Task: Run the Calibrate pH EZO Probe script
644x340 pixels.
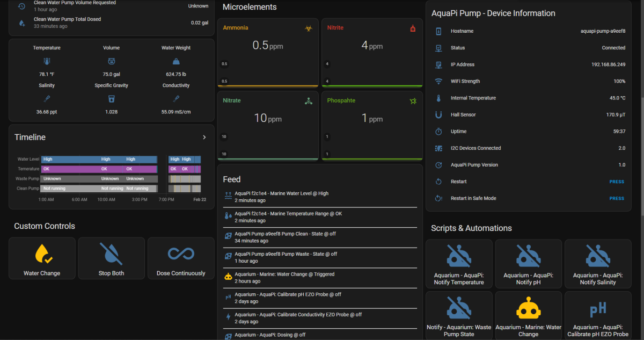Action: pyautogui.click(x=598, y=314)
